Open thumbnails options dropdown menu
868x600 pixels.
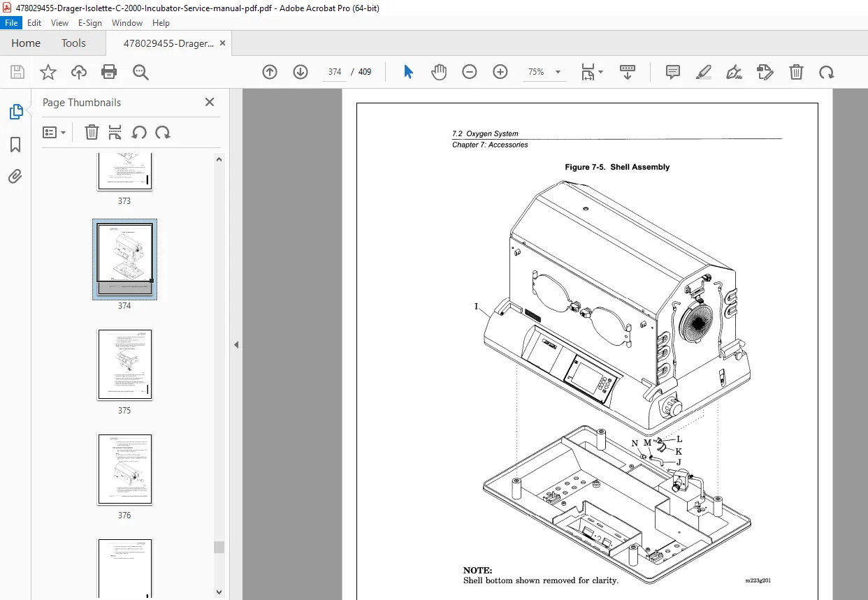coord(55,132)
